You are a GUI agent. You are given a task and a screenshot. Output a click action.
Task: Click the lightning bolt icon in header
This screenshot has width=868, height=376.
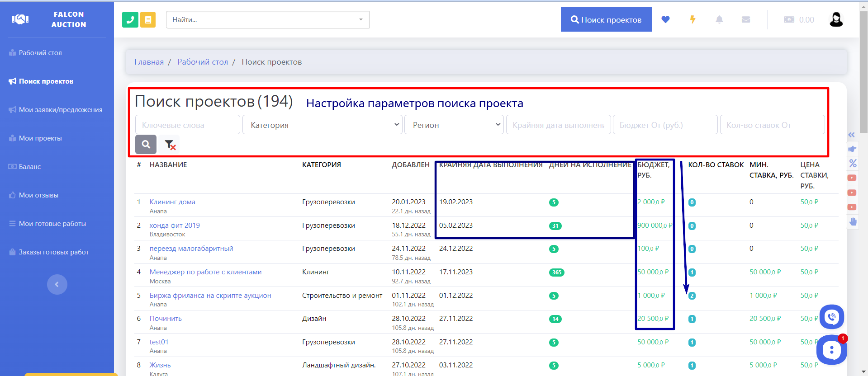click(693, 19)
